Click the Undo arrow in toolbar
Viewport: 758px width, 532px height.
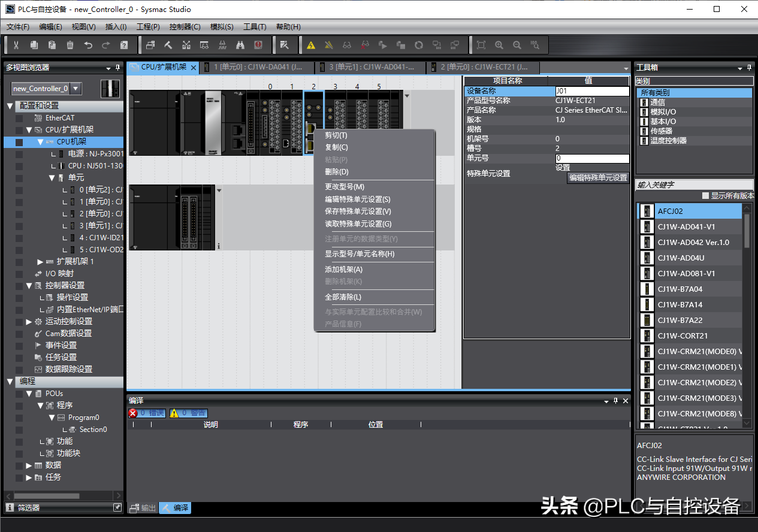[88, 45]
